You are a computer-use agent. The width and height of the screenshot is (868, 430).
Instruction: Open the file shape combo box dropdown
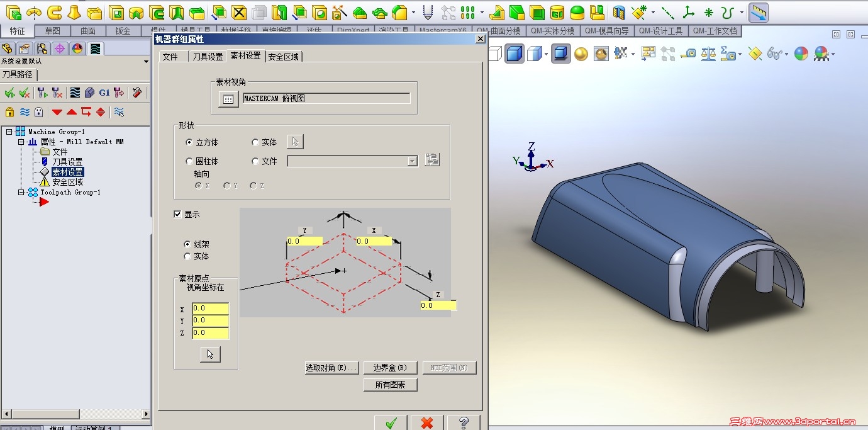coord(413,161)
